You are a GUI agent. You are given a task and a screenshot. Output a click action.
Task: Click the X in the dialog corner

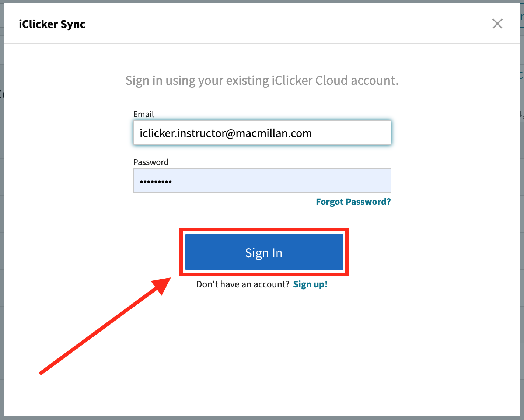pos(497,23)
